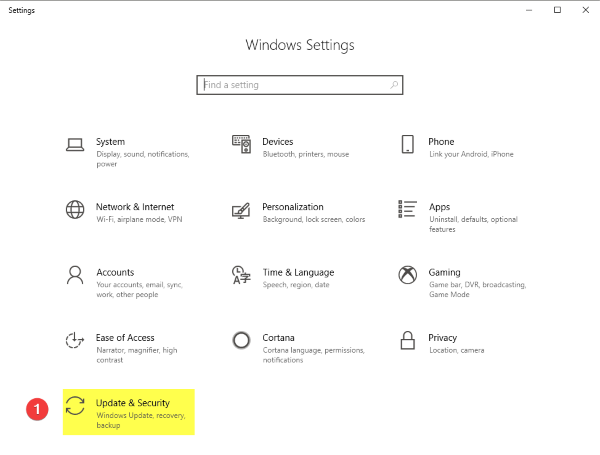Click the Ease of Access icon
This screenshot has width=600, height=455.
click(x=75, y=340)
